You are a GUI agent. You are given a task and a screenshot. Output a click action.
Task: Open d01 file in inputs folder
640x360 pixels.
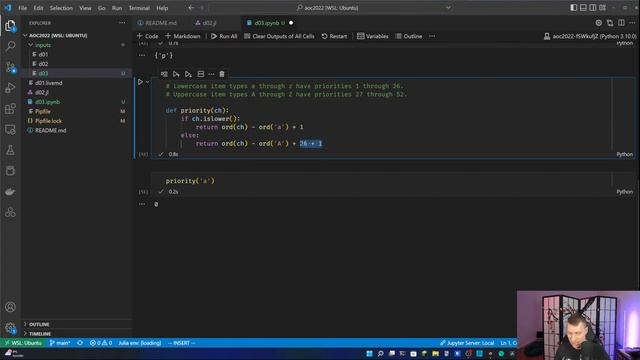click(x=43, y=54)
